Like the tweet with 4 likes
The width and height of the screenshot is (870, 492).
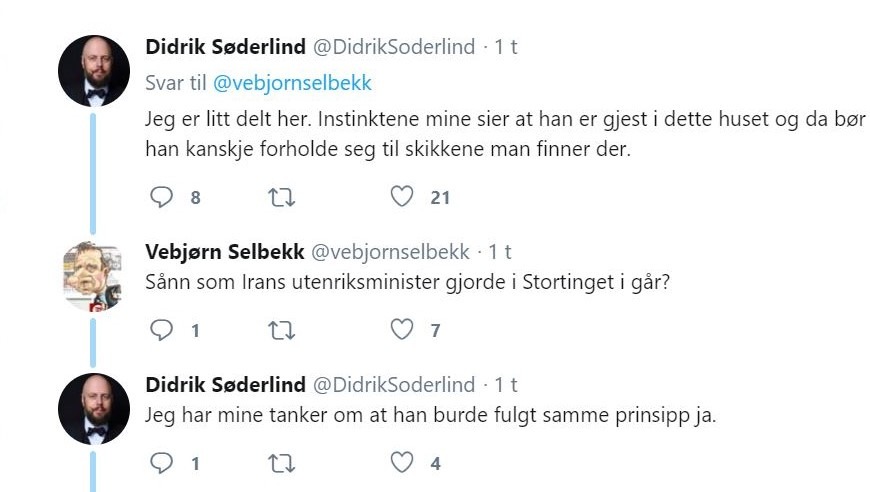click(x=402, y=463)
